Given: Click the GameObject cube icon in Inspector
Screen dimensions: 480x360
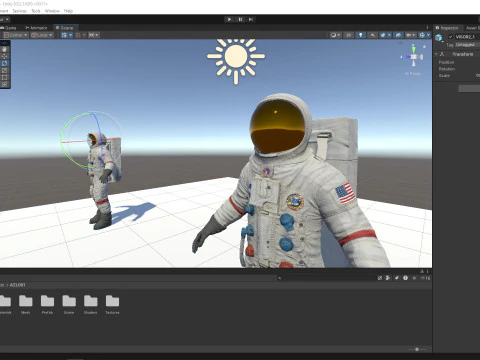Looking at the screenshot, I should [439, 37].
